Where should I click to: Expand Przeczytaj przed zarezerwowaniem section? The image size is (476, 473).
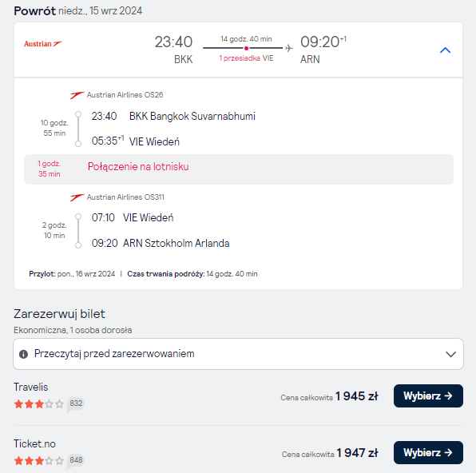[x=238, y=354]
